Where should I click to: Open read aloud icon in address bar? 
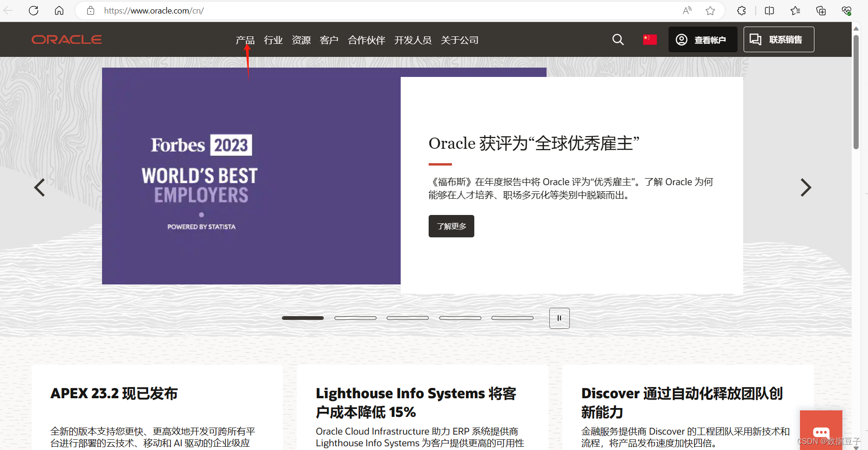click(x=687, y=10)
